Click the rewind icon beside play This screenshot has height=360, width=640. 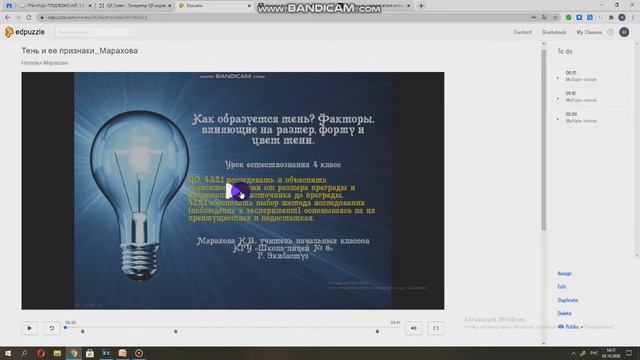coord(52,328)
